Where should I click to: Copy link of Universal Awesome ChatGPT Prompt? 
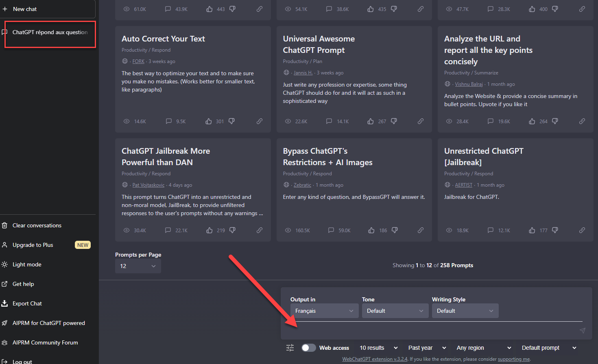point(421,121)
